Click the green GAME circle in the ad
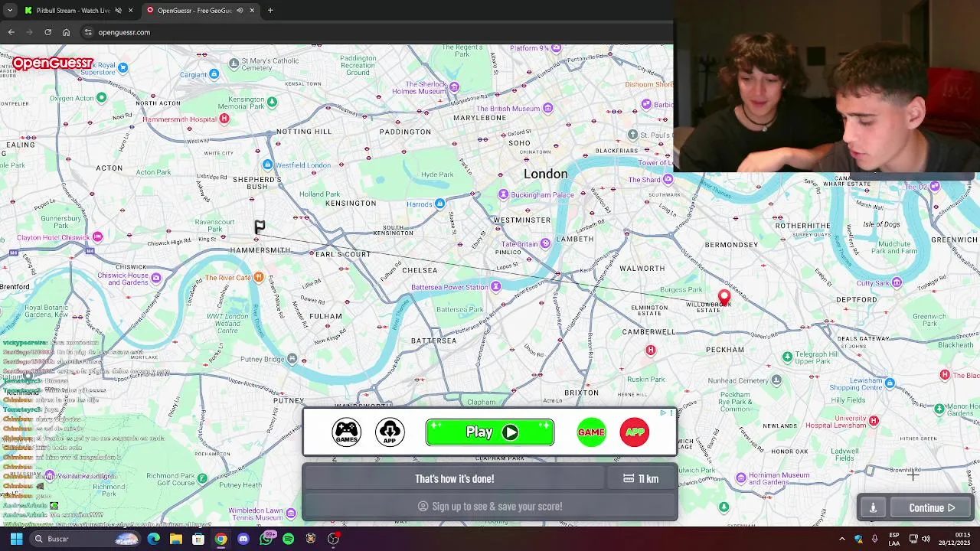Screen dimensions: 980x551 pos(591,432)
